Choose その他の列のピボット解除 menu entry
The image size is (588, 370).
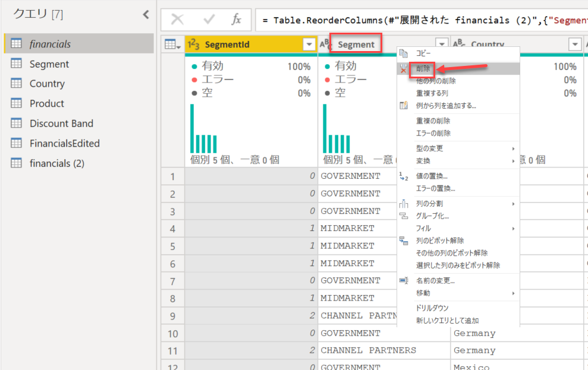pos(458,253)
